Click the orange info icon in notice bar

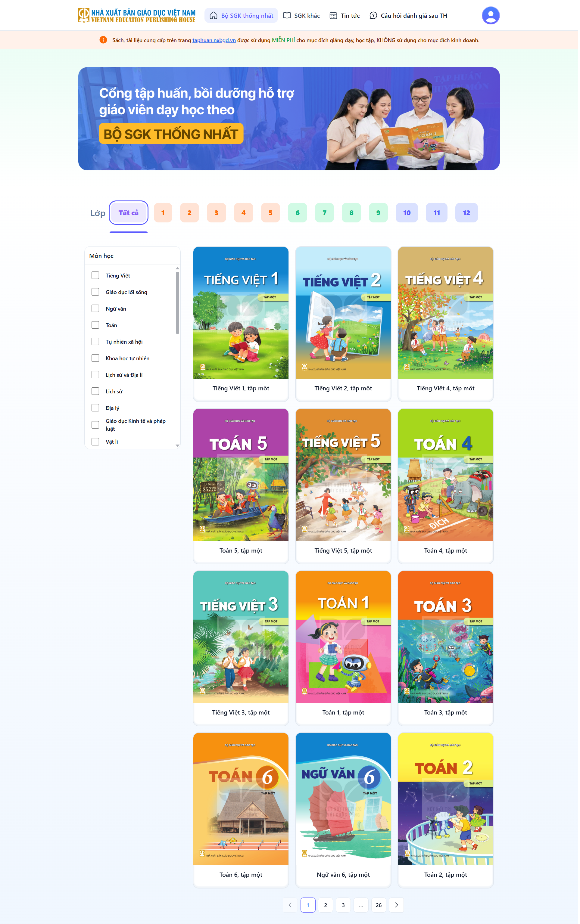[x=103, y=40]
